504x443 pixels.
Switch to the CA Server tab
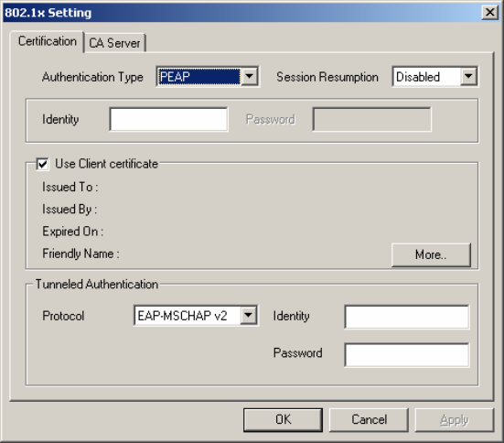click(114, 43)
